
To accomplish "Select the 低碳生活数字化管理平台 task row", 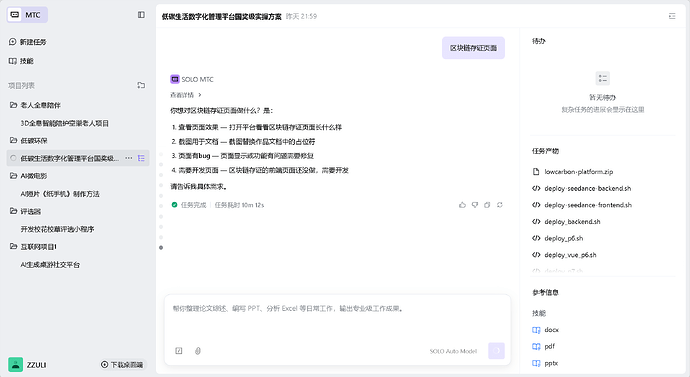I will click(78, 158).
